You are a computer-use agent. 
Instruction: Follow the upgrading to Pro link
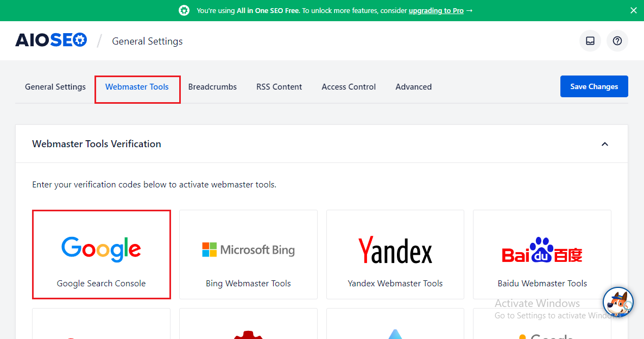(436, 10)
